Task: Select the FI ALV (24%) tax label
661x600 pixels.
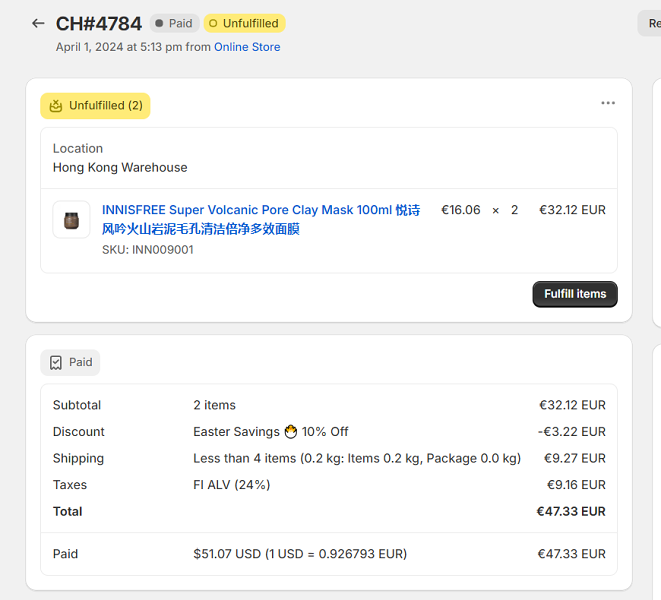Action: coord(231,485)
